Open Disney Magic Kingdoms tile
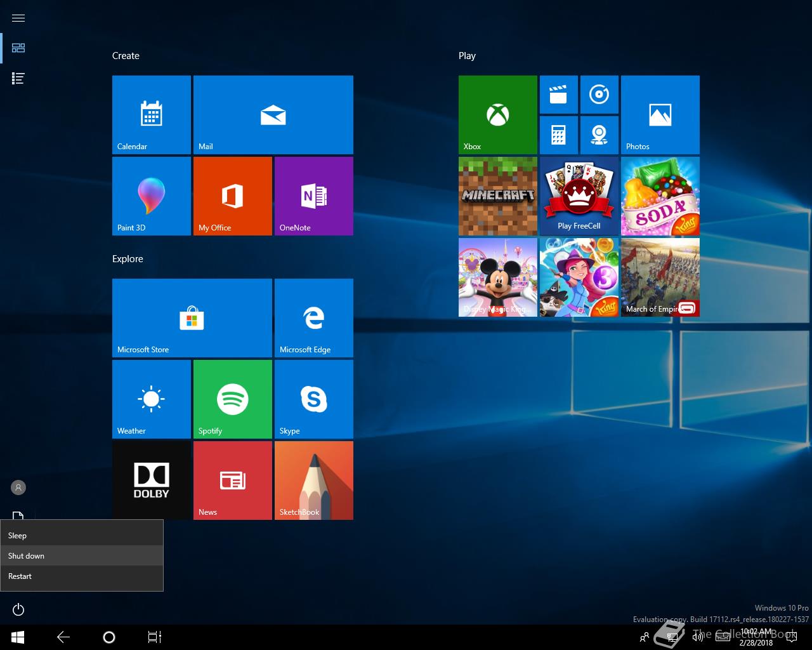Image resolution: width=812 pixels, height=650 pixels. [498, 277]
